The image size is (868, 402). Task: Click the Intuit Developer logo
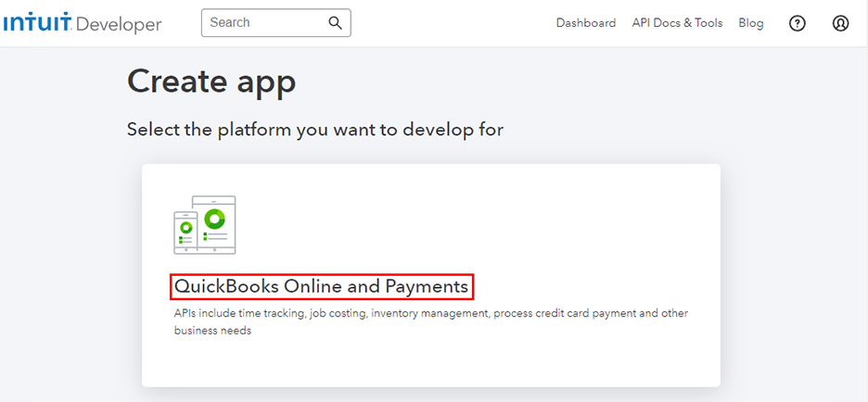(83, 24)
